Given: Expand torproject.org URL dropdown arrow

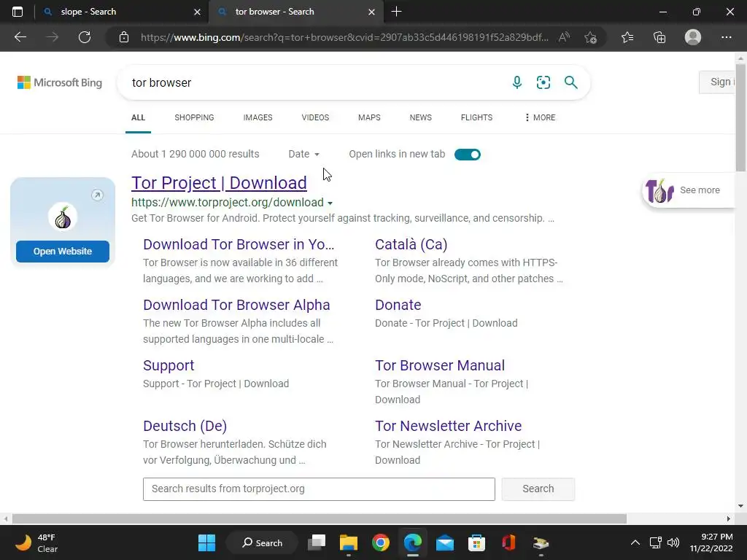Looking at the screenshot, I should pos(330,203).
